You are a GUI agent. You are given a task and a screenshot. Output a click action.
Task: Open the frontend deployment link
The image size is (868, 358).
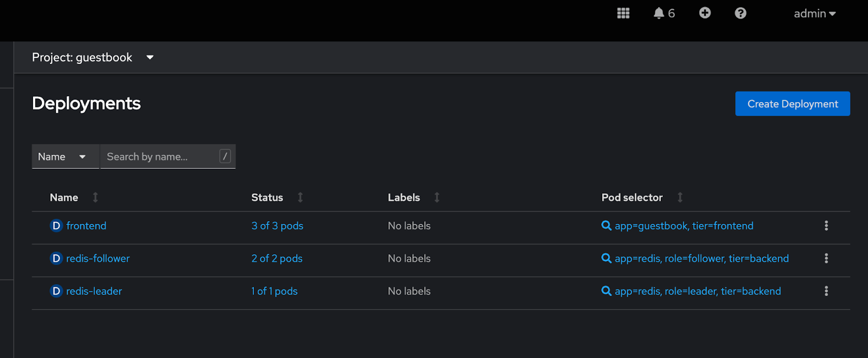pyautogui.click(x=86, y=225)
